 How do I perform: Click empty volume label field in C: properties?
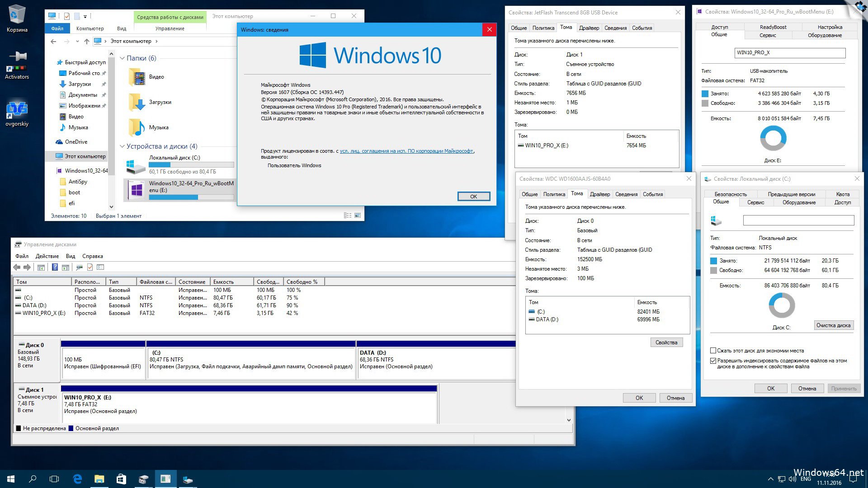click(x=798, y=221)
